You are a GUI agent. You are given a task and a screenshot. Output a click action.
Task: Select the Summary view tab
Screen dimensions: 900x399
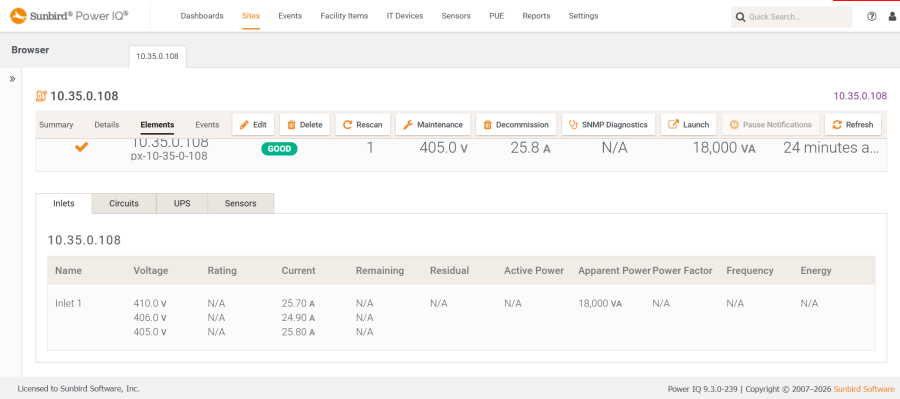point(56,125)
